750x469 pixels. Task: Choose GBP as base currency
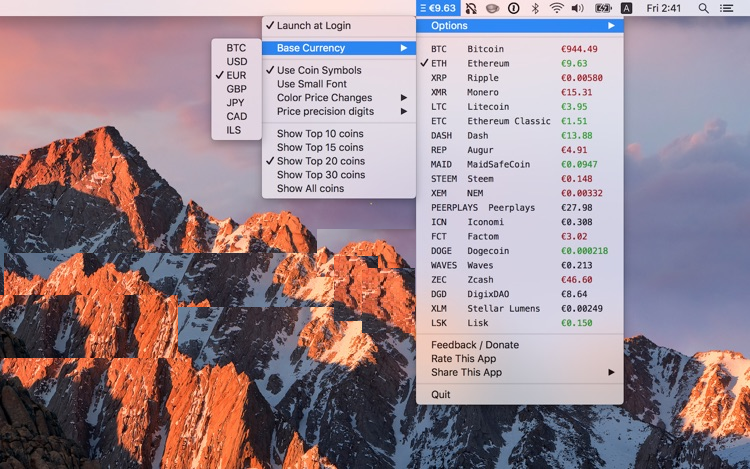(236, 89)
